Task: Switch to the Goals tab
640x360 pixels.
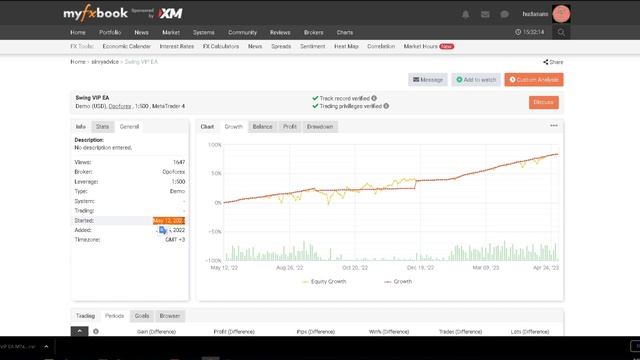Action: [x=142, y=316]
